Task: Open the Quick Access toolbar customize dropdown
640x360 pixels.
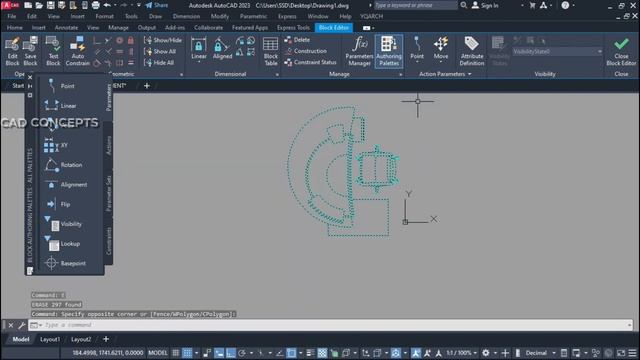Action: click(139, 5)
